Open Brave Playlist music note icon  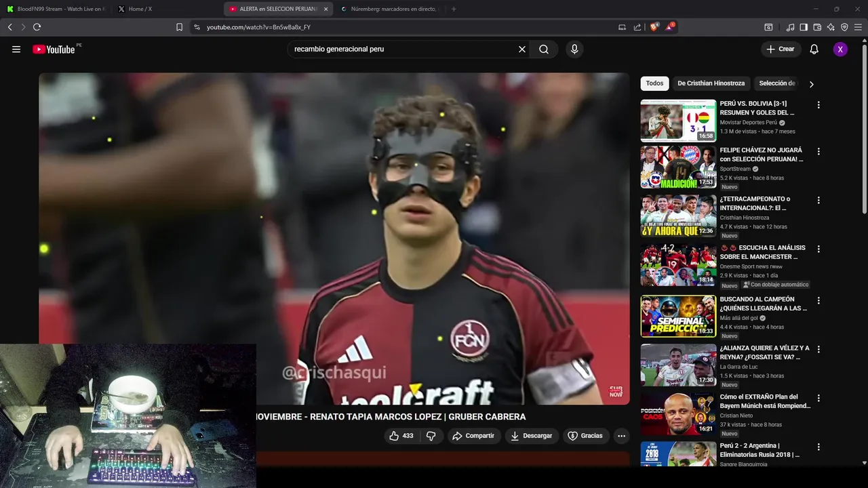click(x=790, y=27)
